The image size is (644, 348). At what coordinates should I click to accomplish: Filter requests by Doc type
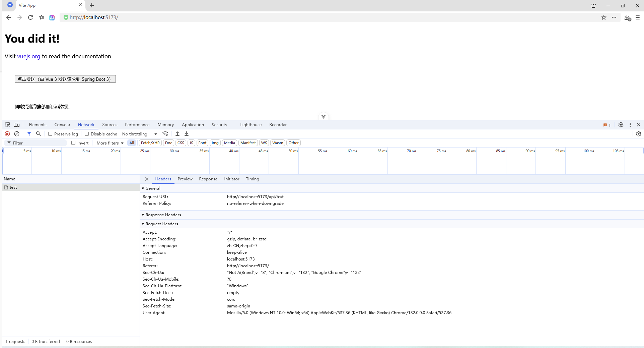pyautogui.click(x=169, y=143)
